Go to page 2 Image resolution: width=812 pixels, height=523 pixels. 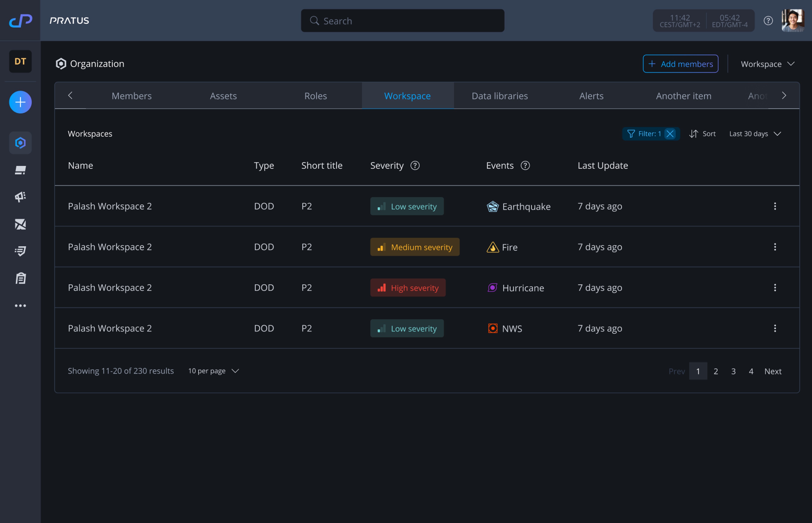pyautogui.click(x=716, y=371)
